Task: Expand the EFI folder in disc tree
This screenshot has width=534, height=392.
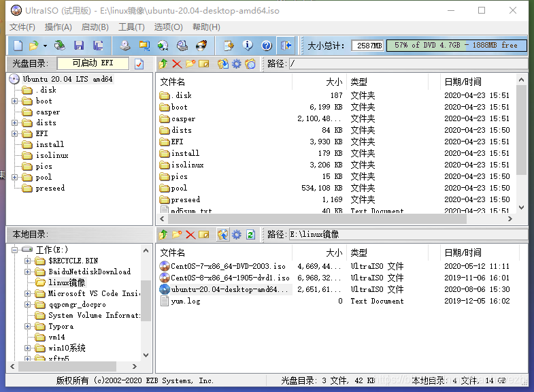Action: (15, 133)
